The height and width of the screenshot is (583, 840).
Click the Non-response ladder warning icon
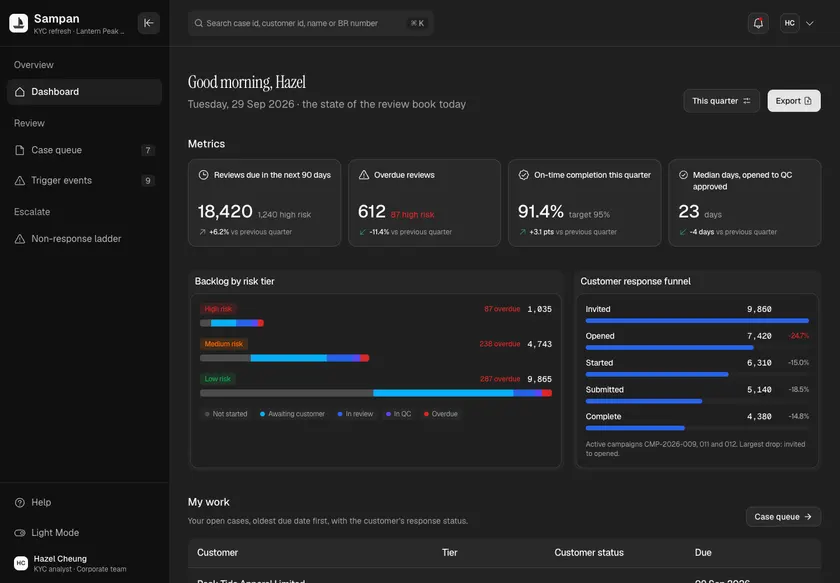pyautogui.click(x=20, y=238)
